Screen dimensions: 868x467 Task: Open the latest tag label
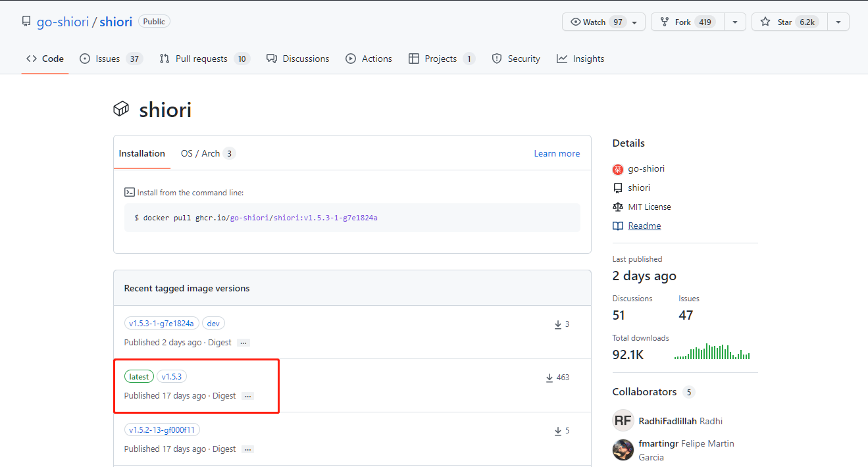click(139, 377)
